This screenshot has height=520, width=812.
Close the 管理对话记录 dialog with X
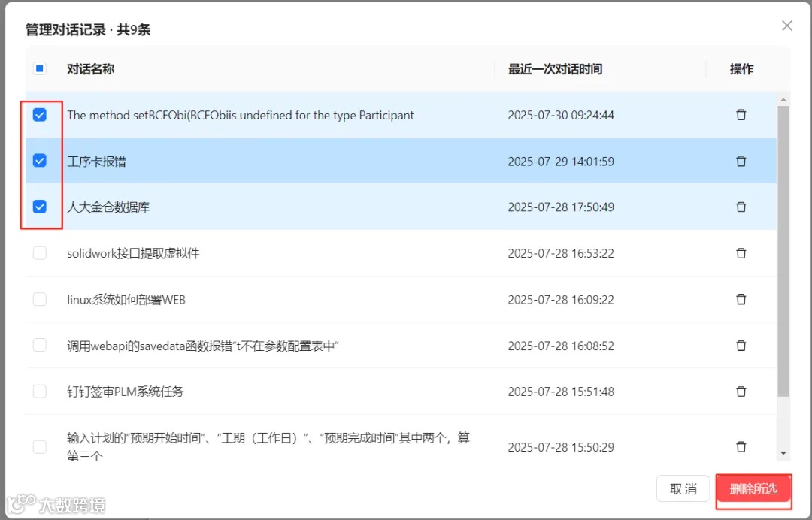coord(786,26)
